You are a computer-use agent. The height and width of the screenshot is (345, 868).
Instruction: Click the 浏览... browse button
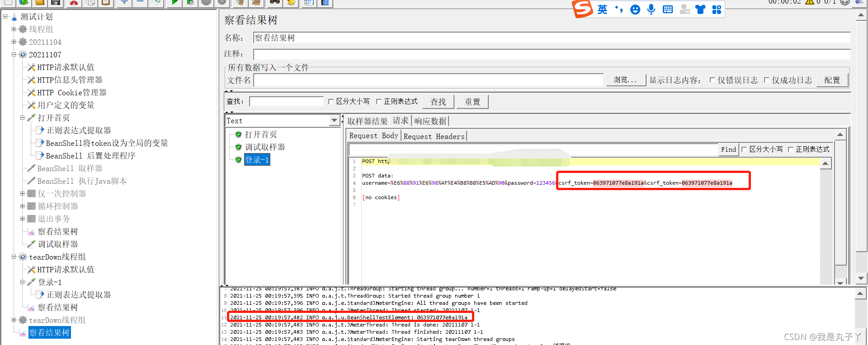pos(626,80)
